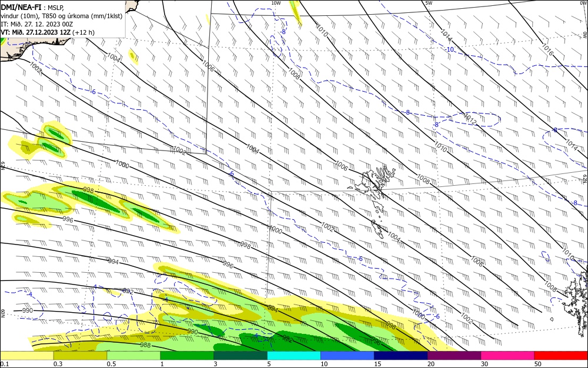This screenshot has width=588, height=368.
Task: Click the pink 30–50 legend swatch
Action: (x=507, y=356)
